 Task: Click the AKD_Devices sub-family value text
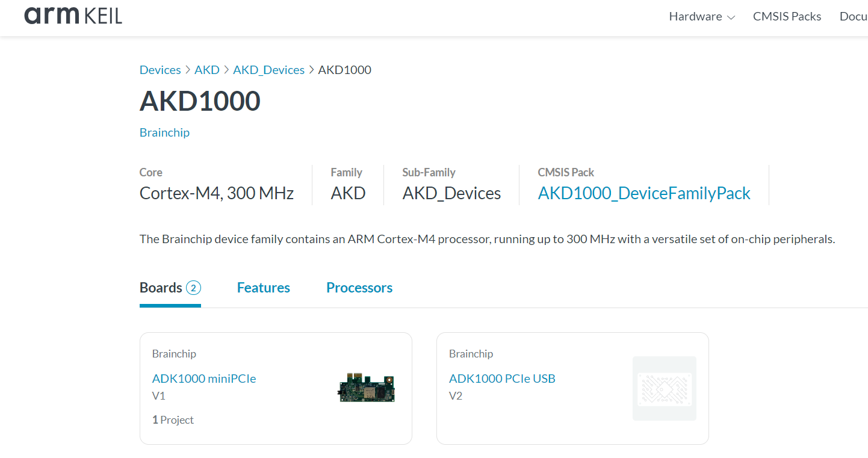[x=451, y=193]
